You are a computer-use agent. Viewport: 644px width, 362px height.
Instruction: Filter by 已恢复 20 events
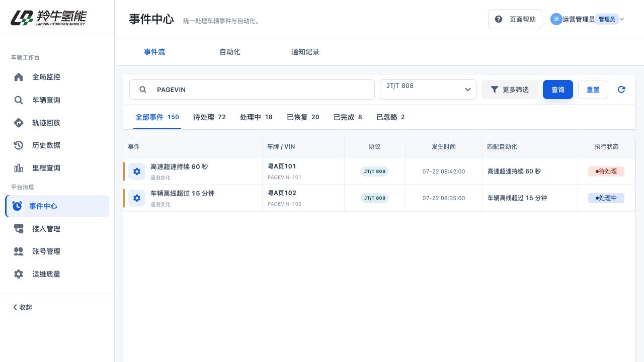[x=303, y=117]
